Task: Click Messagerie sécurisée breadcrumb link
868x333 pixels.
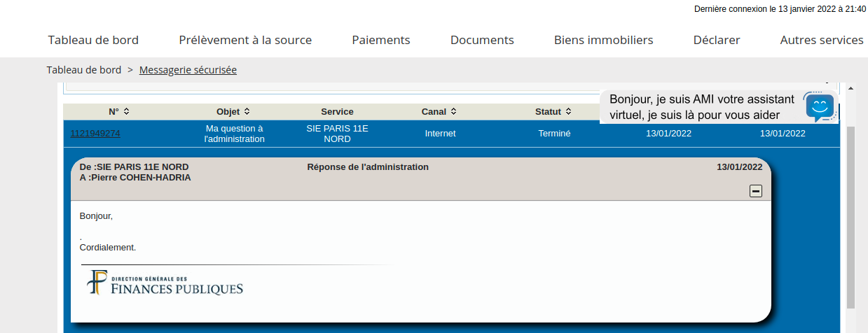Action: coord(188,70)
